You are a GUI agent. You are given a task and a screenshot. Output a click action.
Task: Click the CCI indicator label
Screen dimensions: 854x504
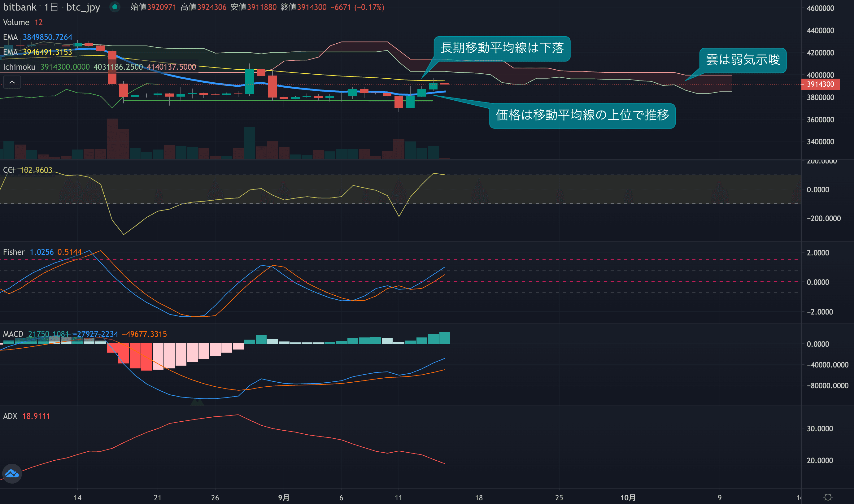9,170
